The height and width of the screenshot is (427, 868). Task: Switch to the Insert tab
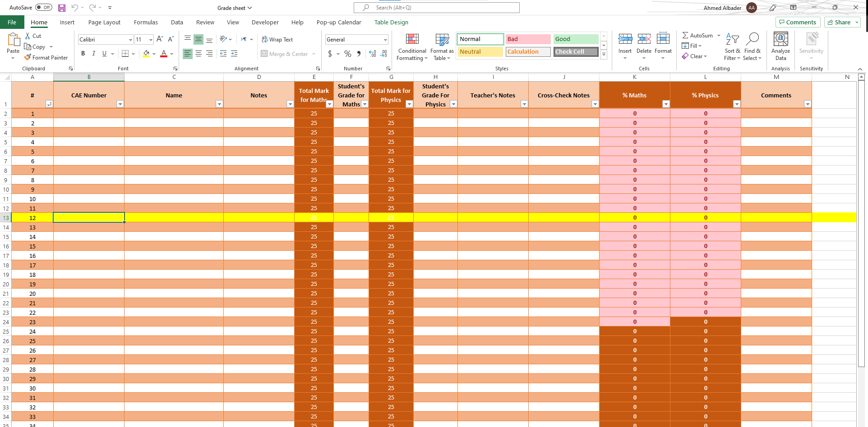67,22
